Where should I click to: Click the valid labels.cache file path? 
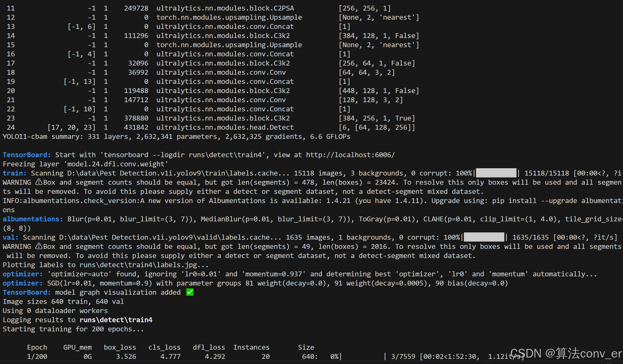pos(165,238)
